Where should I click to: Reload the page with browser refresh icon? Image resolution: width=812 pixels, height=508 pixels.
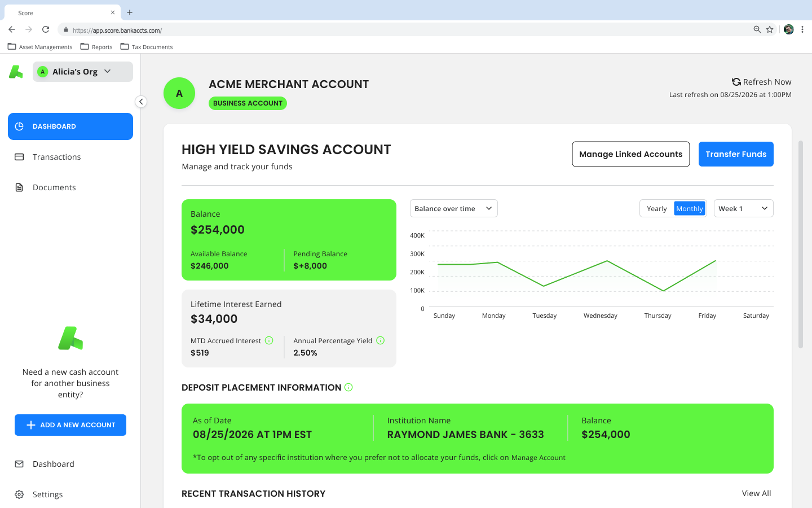[x=46, y=29]
